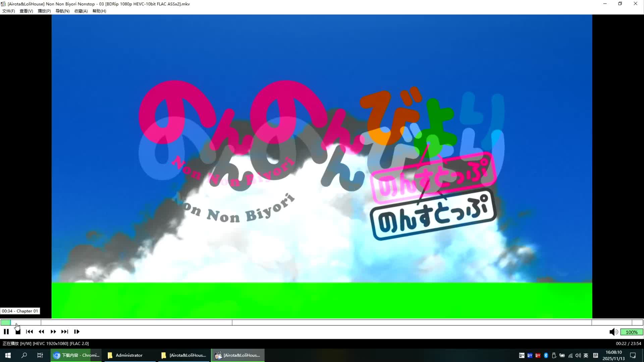
Task: Click the 00:22 / 23:54 time display
Action: pos(628,344)
